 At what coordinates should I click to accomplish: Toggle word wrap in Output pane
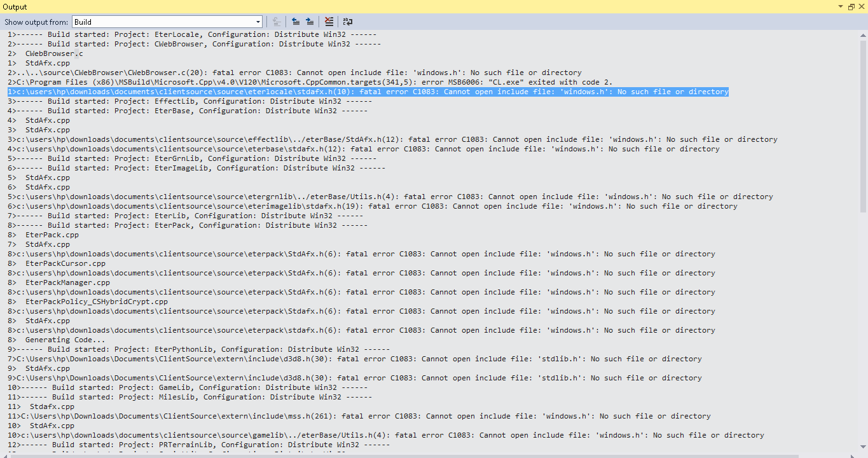348,22
